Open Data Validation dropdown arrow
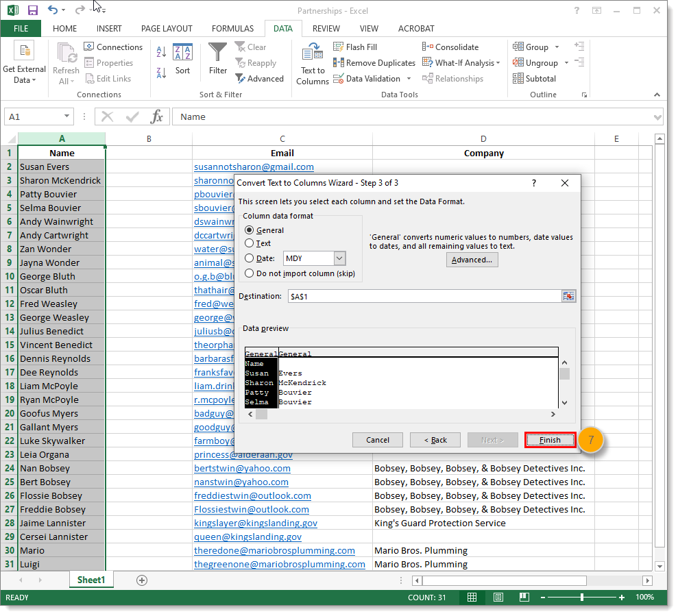Image resolution: width=678 pixels, height=616 pixels. coord(409,79)
